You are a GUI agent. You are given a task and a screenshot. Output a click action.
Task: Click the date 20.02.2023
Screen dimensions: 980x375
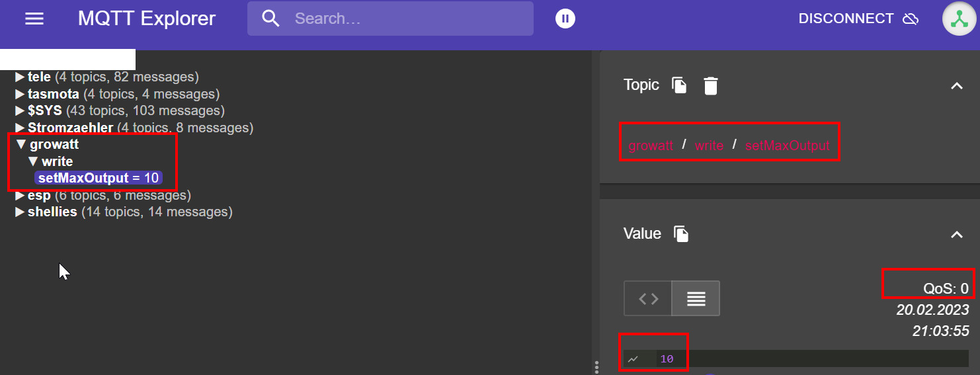[932, 310]
